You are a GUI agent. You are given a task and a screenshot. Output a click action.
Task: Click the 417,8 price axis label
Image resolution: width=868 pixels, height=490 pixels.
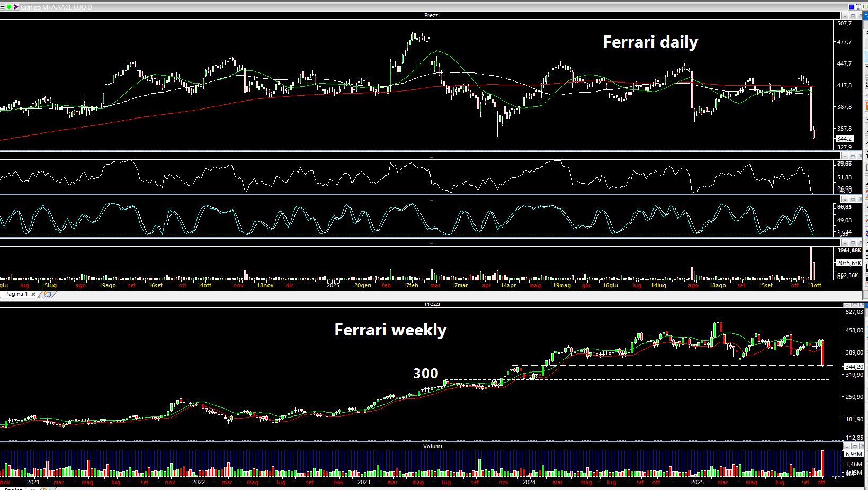(x=844, y=85)
